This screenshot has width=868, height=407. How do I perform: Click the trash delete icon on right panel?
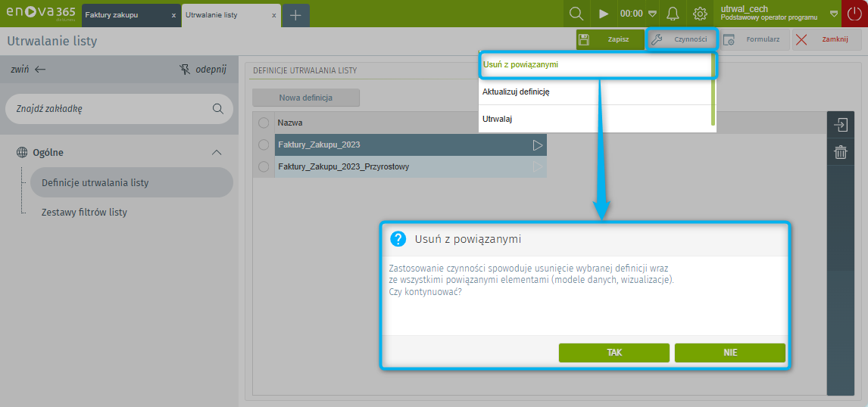(x=840, y=152)
